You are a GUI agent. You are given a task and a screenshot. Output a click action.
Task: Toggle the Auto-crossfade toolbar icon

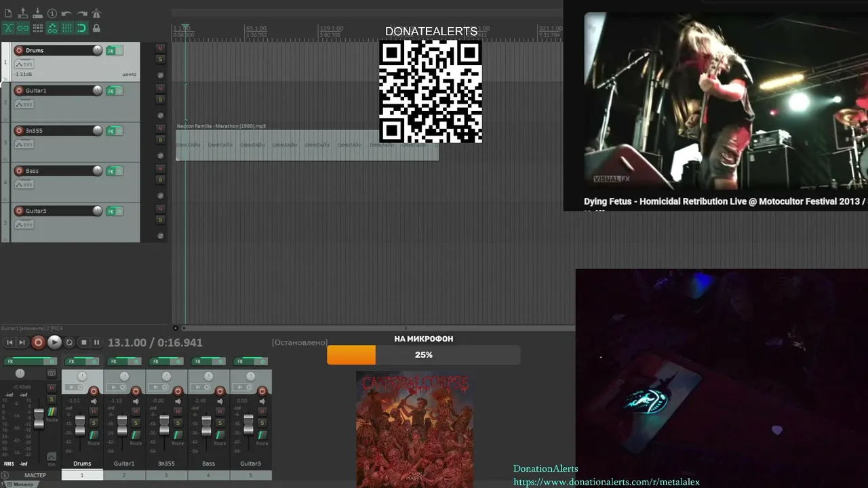pos(8,28)
